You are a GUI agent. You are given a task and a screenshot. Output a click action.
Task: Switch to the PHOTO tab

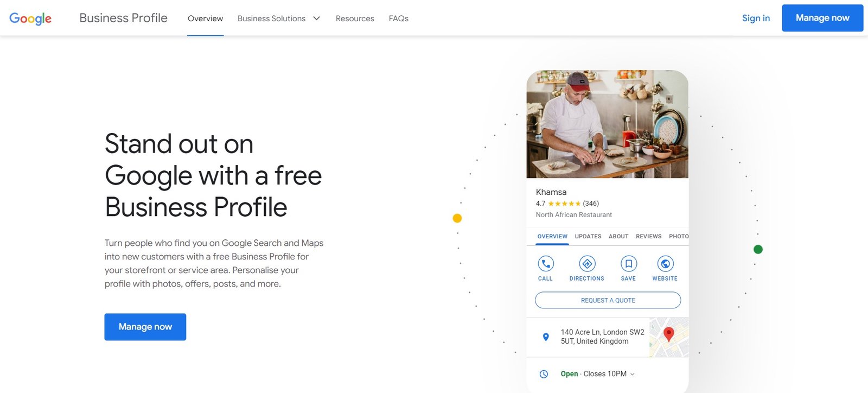679,237
